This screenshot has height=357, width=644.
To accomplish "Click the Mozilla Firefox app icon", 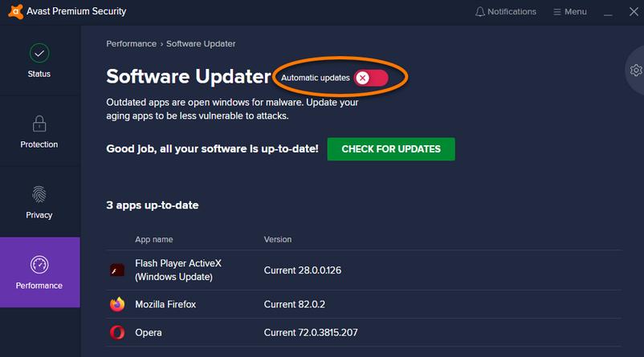I will point(117,305).
